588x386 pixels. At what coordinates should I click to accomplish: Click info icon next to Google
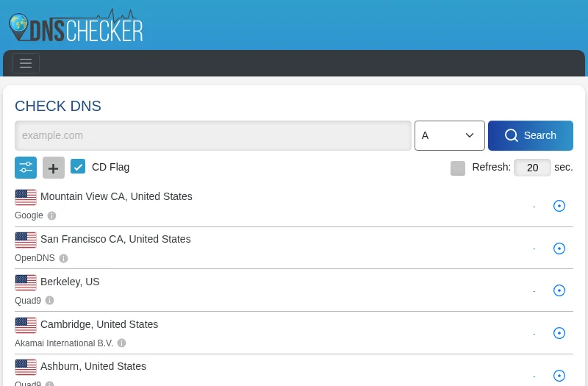coord(51,215)
